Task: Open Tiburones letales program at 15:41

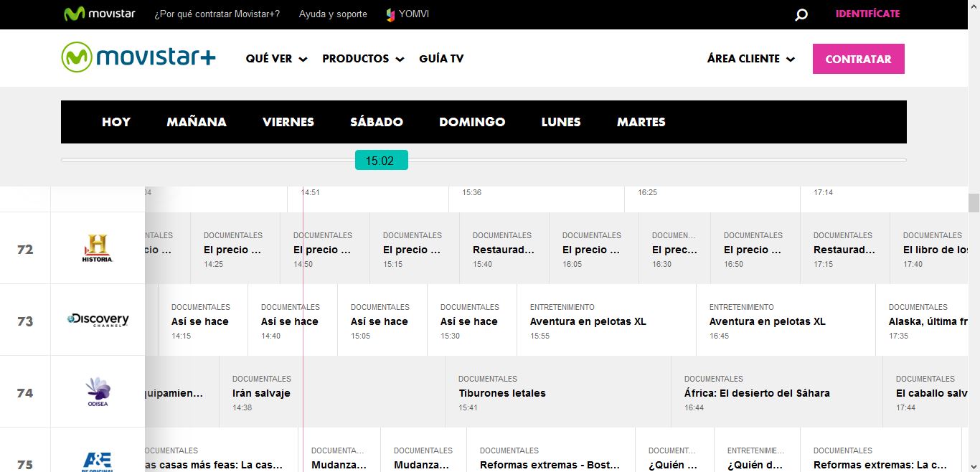Action: [x=558, y=392]
